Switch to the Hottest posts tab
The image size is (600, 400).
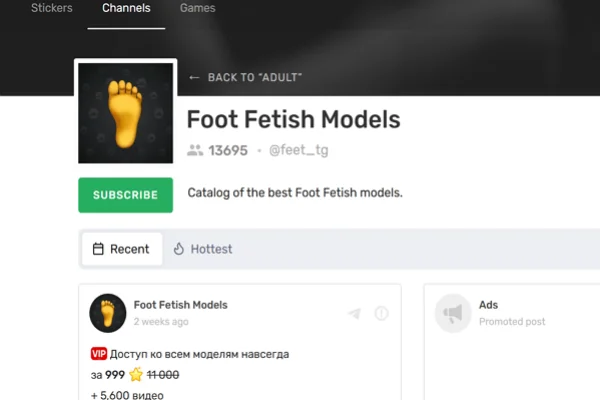click(x=203, y=249)
